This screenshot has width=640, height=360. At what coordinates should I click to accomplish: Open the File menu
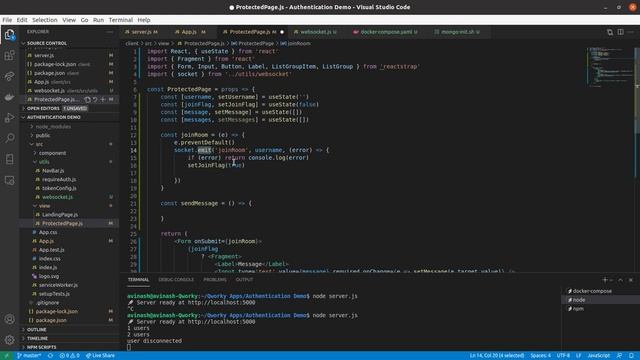[7, 20]
